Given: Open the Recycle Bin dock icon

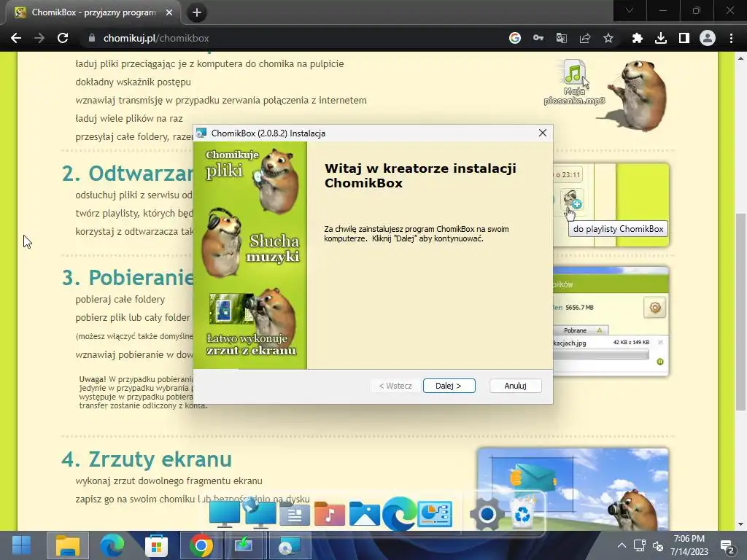Looking at the screenshot, I should tap(522, 513).
